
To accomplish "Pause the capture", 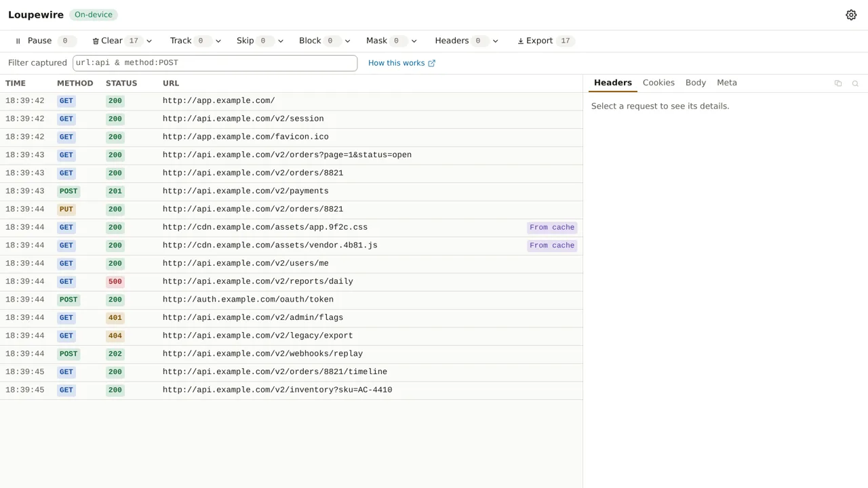I will (x=44, y=41).
